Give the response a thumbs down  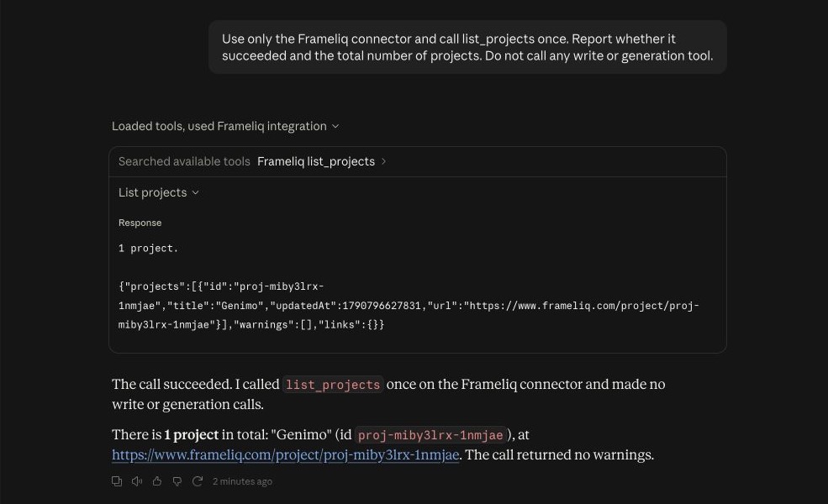(x=177, y=481)
